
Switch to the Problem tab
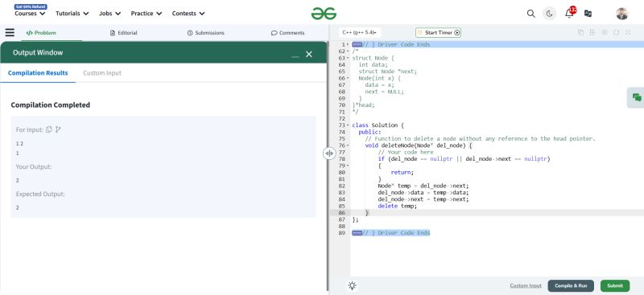click(41, 33)
